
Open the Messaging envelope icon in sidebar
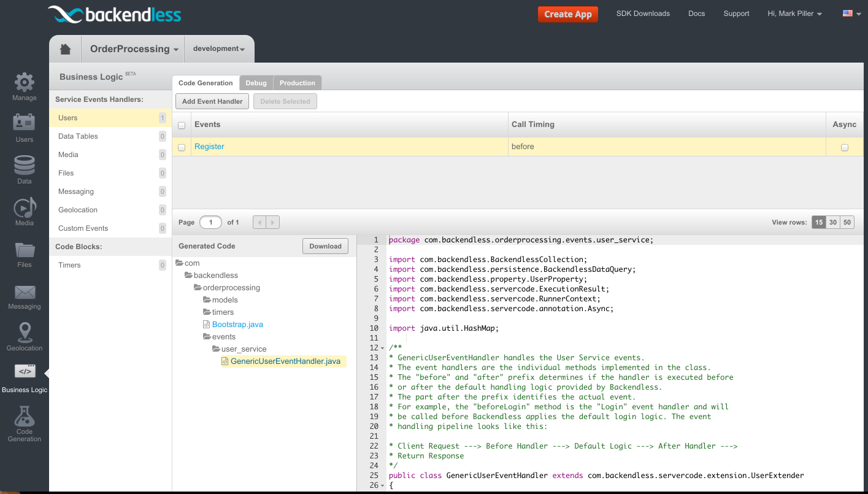[x=25, y=292]
